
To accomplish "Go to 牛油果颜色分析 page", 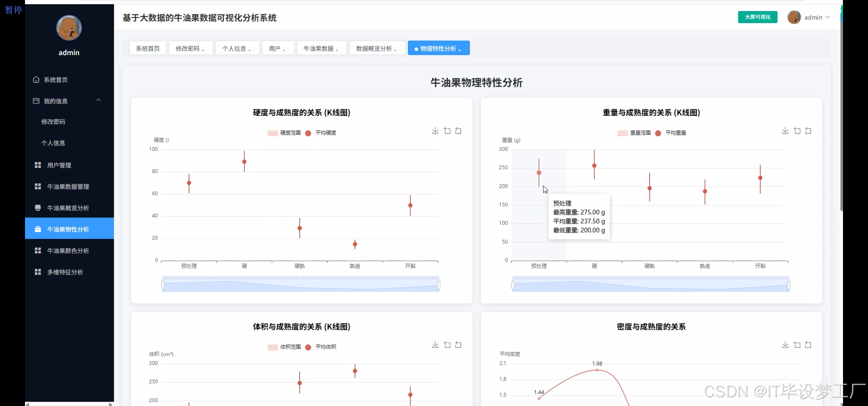I will coord(69,251).
